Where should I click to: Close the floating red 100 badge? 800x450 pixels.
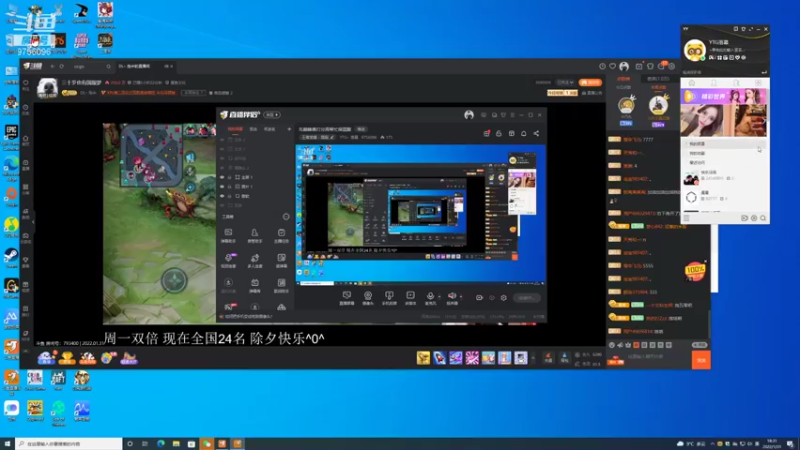click(706, 261)
